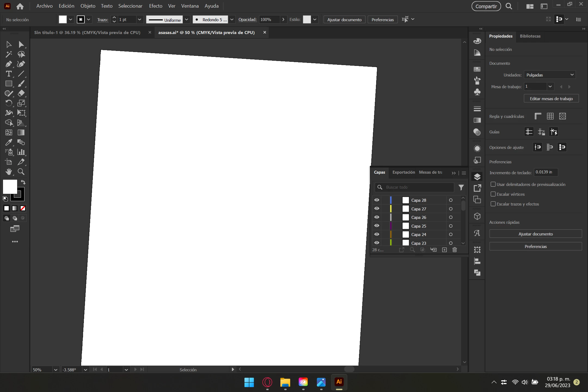Click the create new layer icon
This screenshot has height=392, width=588.
coord(444,250)
